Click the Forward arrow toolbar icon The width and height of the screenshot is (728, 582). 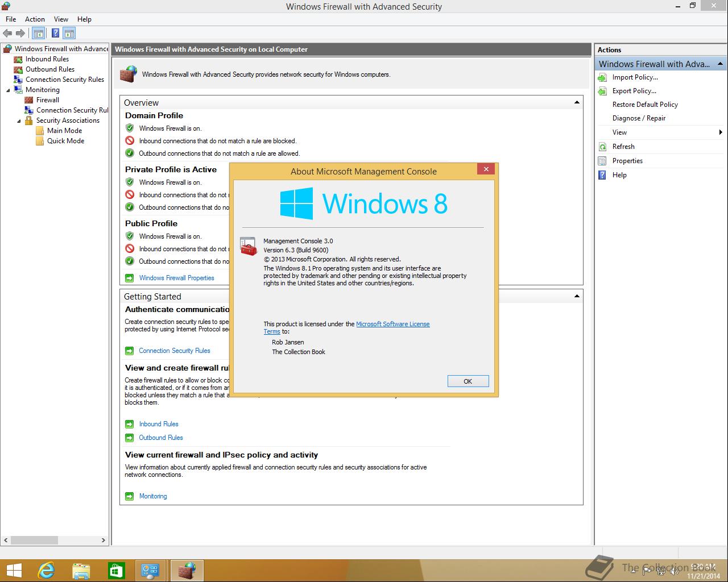coord(20,34)
